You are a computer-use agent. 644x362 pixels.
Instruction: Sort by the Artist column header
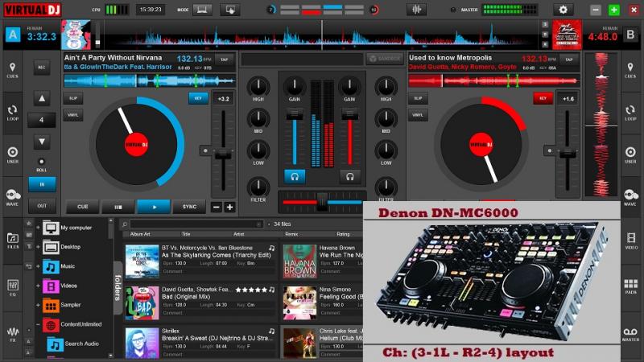pyautogui.click(x=238, y=234)
